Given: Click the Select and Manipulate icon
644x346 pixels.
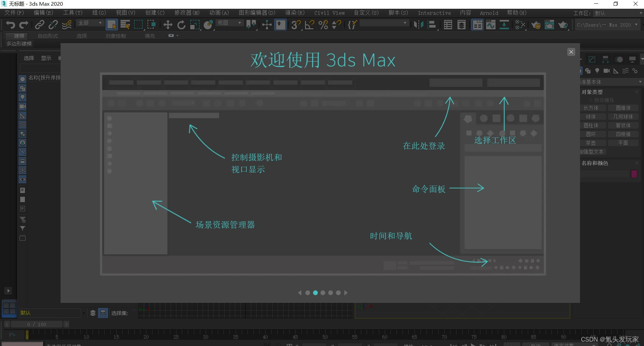Looking at the screenshot, I should pos(267,25).
